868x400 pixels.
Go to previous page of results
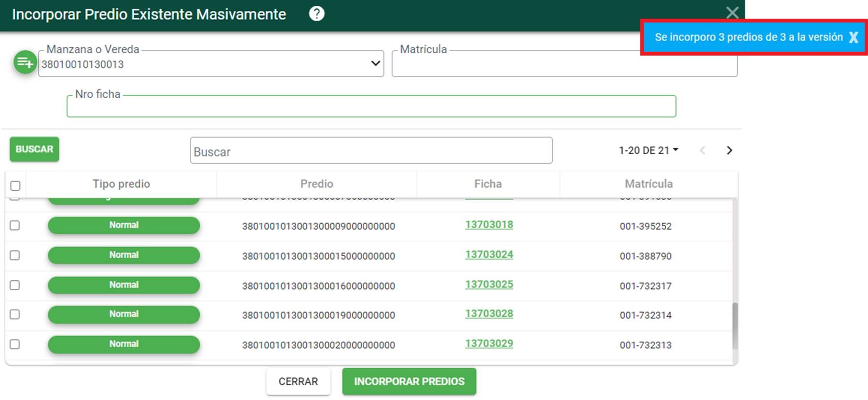point(703,150)
